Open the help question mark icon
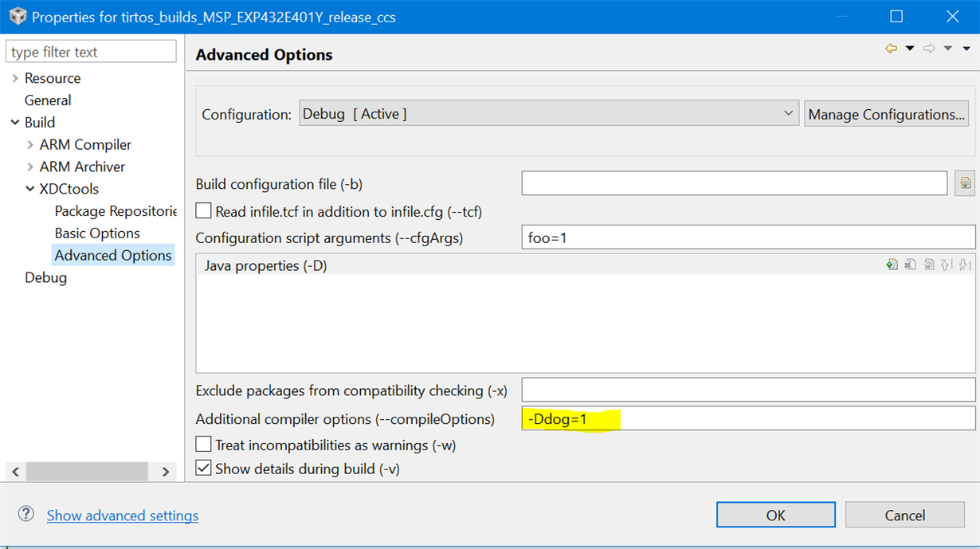 [x=26, y=514]
